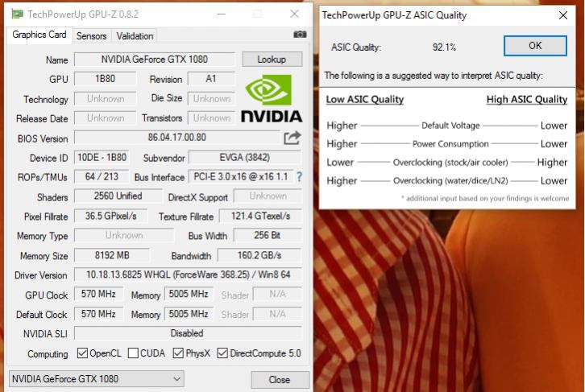Open the NVIDIA GeForce GTX 1080 dropdown
The image size is (585, 392).
(96, 379)
